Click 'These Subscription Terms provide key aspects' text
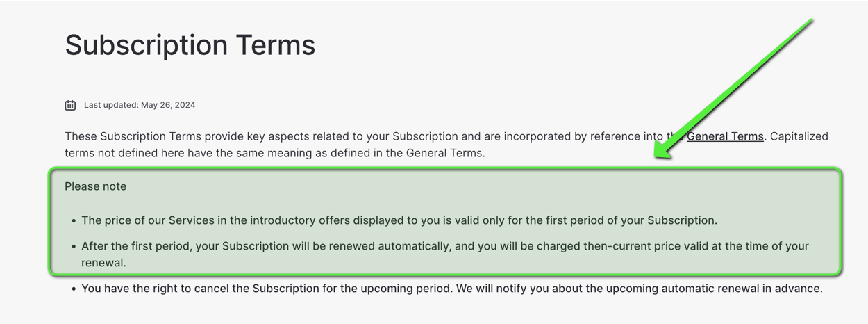The image size is (868, 324). [186, 136]
